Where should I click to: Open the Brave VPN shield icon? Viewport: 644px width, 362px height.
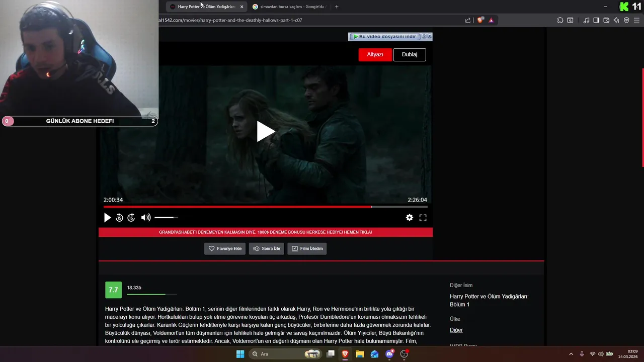626,20
